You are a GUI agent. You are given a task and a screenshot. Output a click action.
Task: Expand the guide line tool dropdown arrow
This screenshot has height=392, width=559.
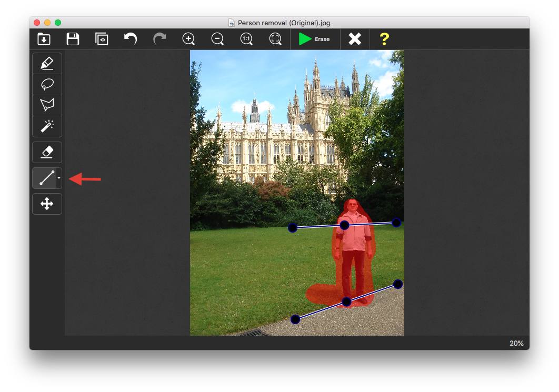pyautogui.click(x=59, y=178)
